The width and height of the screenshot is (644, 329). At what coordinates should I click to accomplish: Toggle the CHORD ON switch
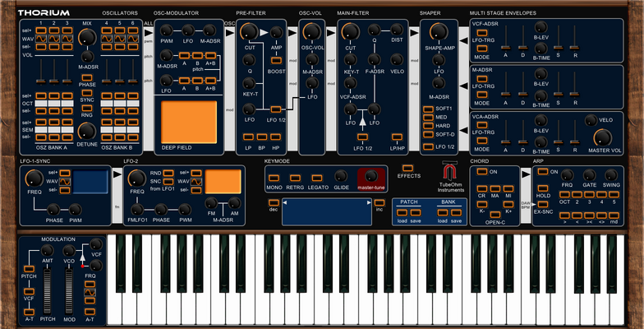click(482, 171)
